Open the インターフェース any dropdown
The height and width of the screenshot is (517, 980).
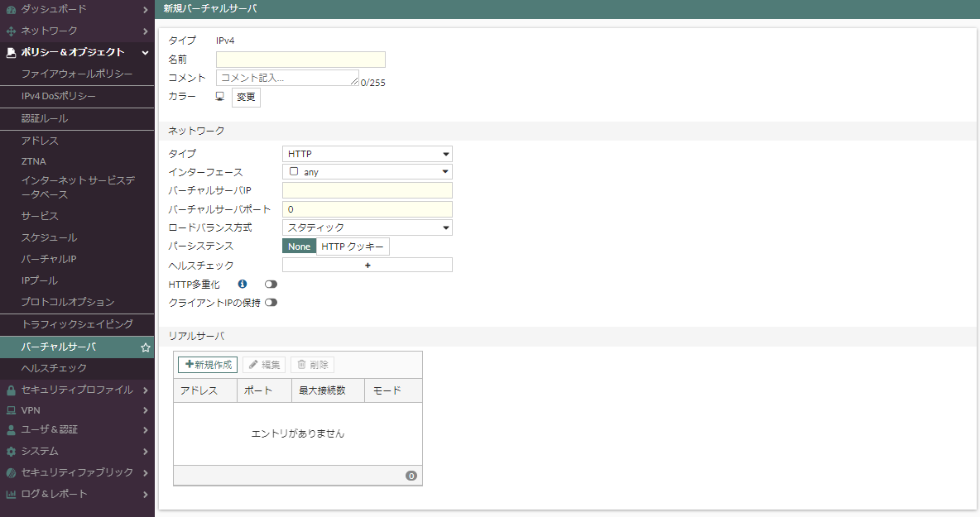click(367, 172)
